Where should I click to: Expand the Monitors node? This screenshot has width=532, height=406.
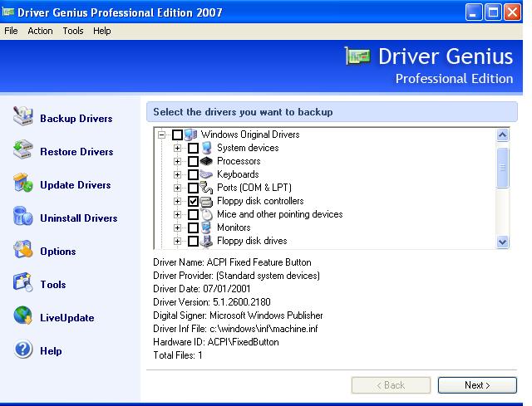pyautogui.click(x=177, y=227)
